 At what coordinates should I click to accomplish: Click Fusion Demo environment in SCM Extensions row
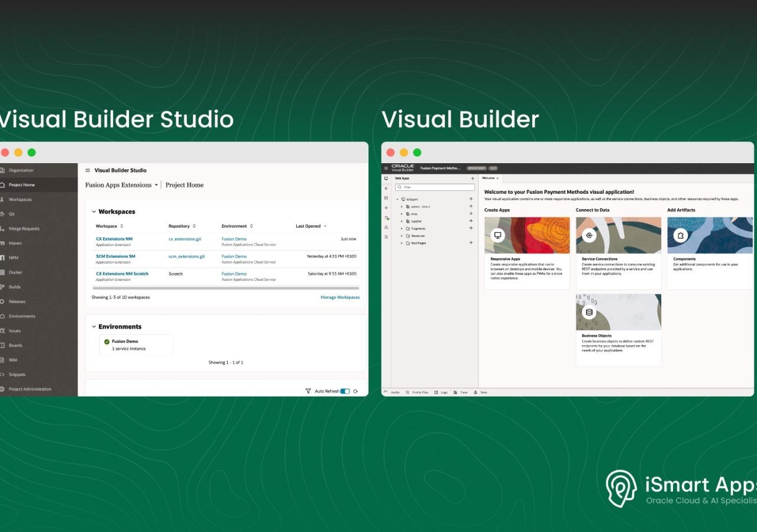pyautogui.click(x=234, y=257)
